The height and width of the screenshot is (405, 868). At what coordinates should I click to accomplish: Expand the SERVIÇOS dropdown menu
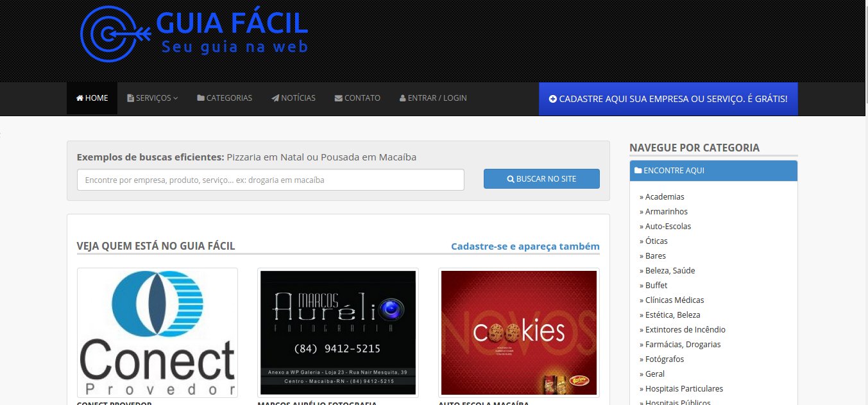[x=153, y=98]
